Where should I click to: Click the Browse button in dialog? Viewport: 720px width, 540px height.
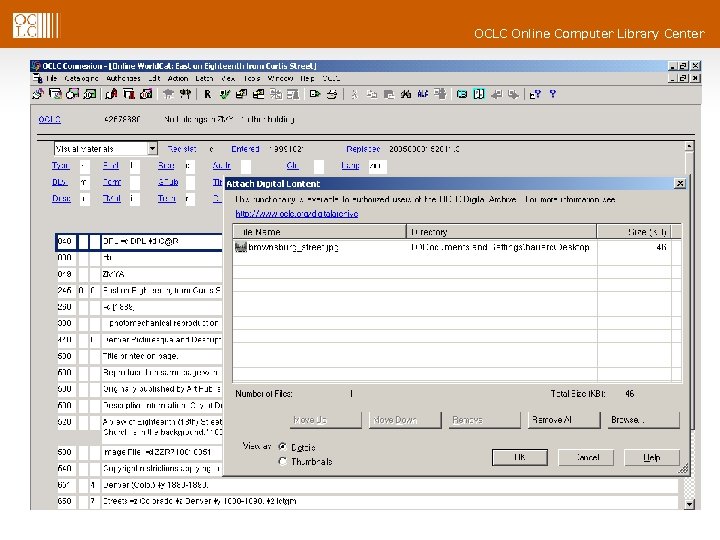[x=645, y=420]
